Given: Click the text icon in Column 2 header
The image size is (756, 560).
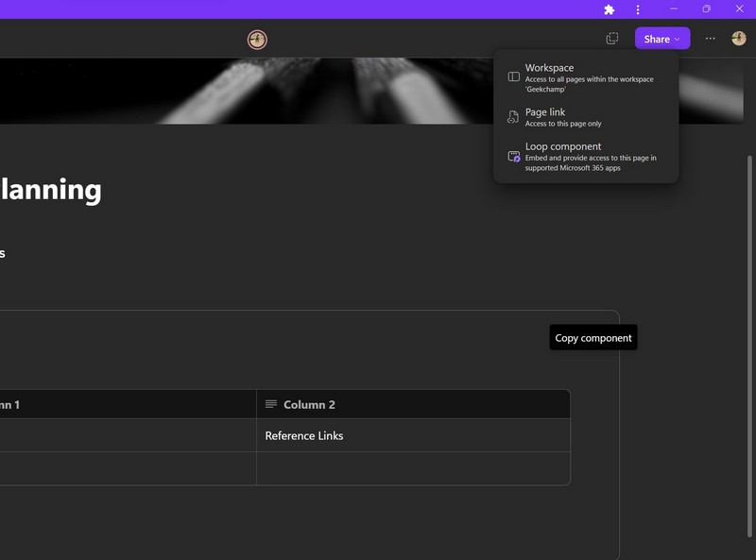Looking at the screenshot, I should [x=271, y=404].
